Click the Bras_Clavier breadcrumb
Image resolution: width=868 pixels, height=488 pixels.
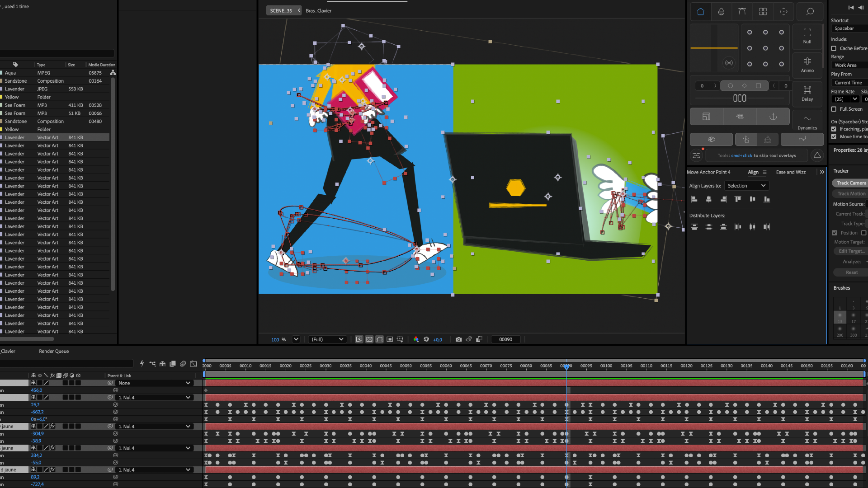coord(318,10)
